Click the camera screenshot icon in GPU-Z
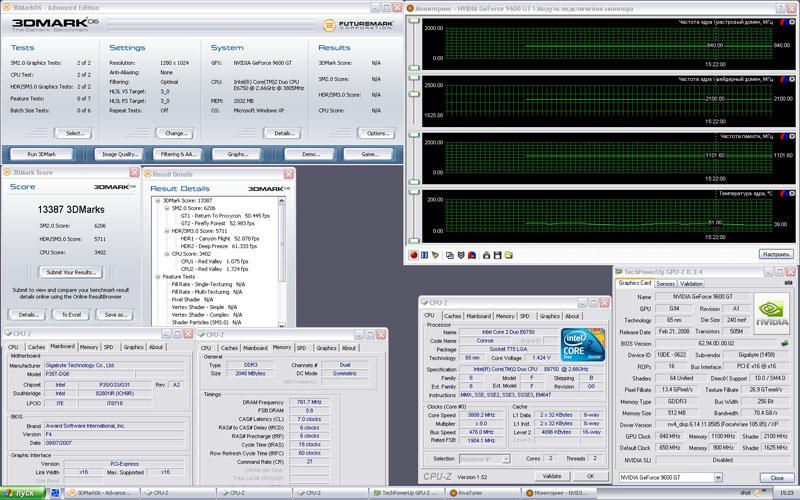800x500 pixels. pos(788,283)
